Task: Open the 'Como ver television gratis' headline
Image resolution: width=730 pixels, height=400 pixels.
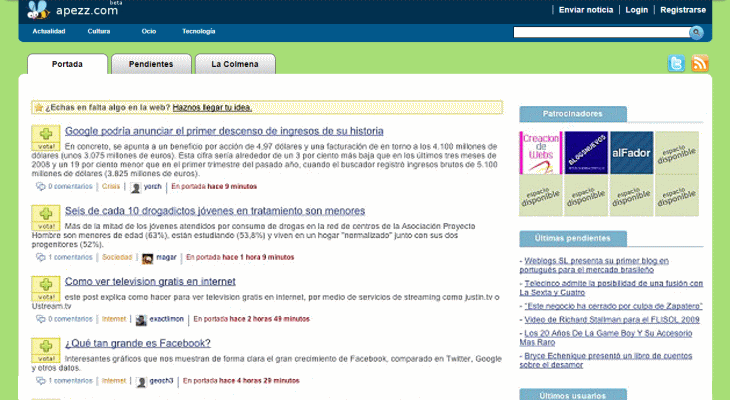Action: (x=150, y=282)
